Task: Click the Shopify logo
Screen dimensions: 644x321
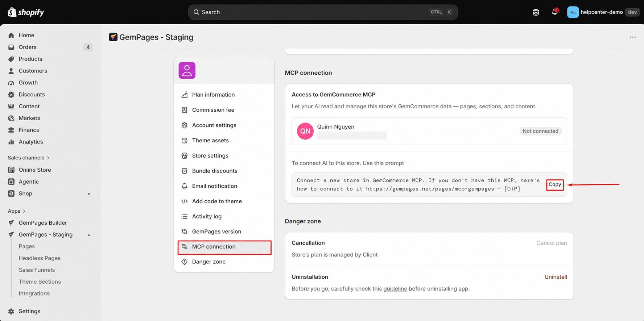Action: [x=26, y=12]
